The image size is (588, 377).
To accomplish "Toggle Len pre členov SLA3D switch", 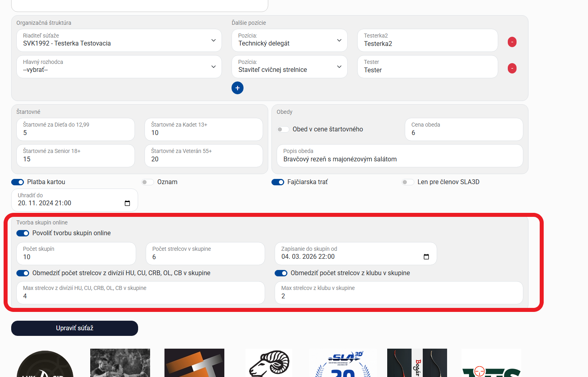I will coord(408,182).
